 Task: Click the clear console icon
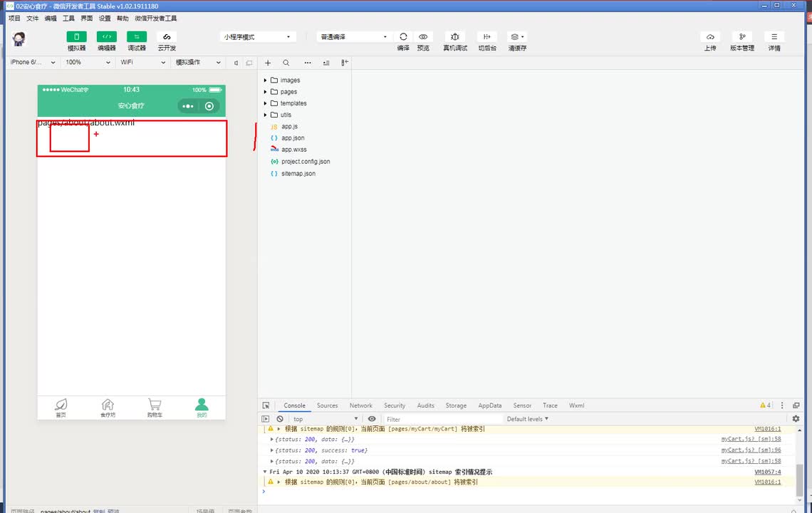click(x=280, y=419)
